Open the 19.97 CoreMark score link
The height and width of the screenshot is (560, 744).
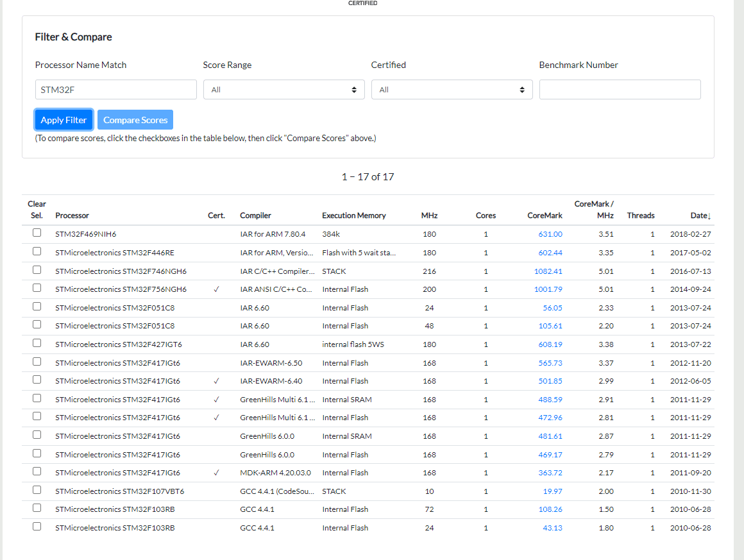pos(552,491)
